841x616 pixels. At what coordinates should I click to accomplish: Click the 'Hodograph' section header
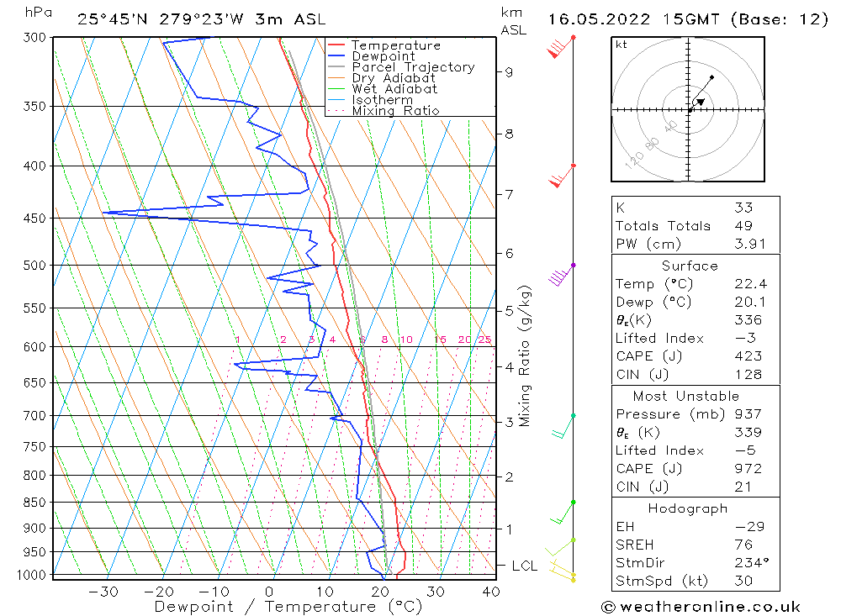[688, 508]
